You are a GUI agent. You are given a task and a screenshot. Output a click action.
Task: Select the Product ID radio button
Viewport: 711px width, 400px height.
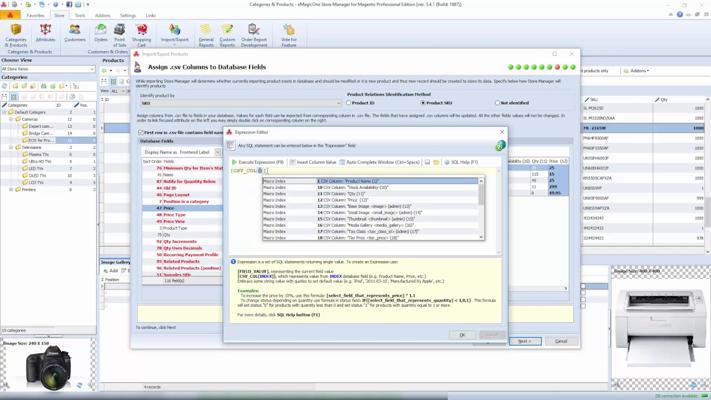pos(348,103)
